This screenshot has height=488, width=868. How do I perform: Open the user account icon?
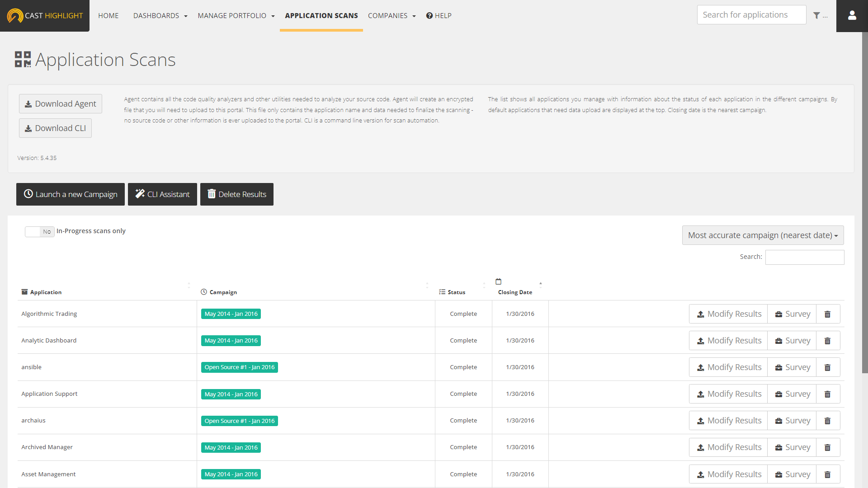pos(852,16)
